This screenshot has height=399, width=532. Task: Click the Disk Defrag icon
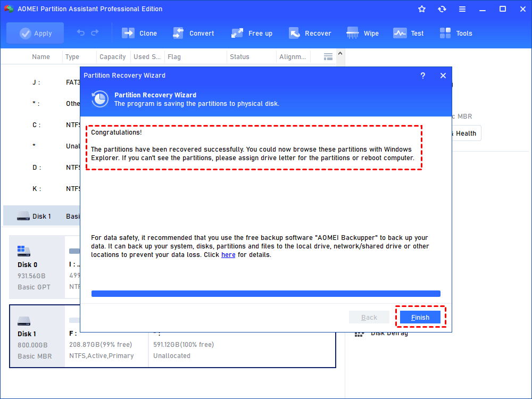click(x=359, y=334)
